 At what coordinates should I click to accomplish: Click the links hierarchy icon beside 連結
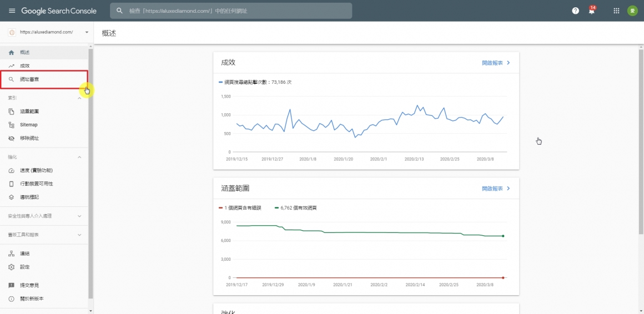[x=12, y=254]
